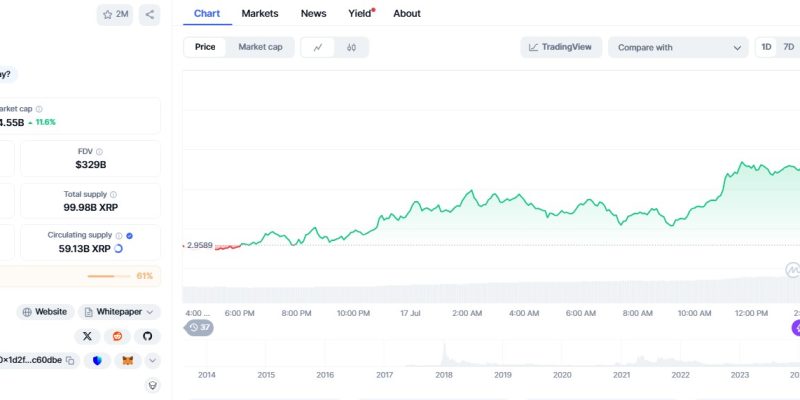
Task: Open the GitHub source code link
Action: (147, 336)
